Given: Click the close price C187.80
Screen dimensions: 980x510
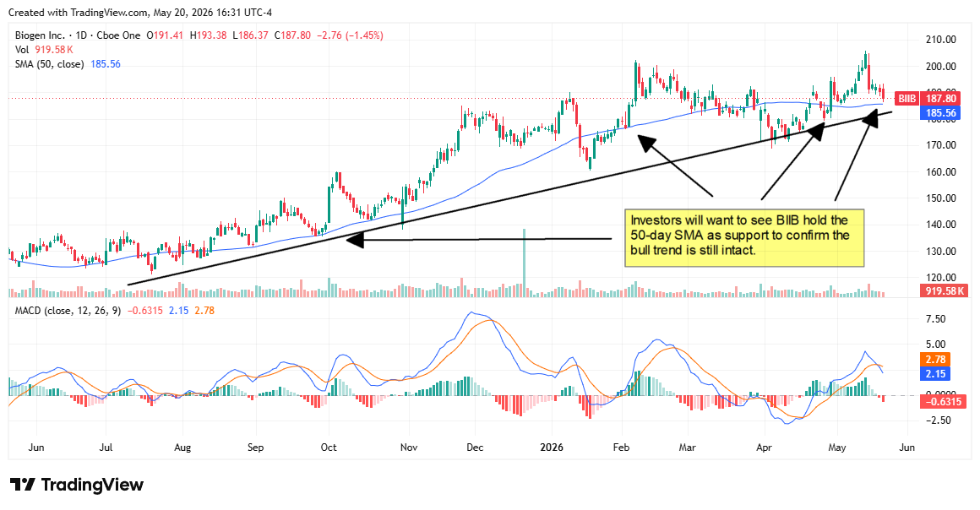Looking at the screenshot, I should click(x=291, y=35).
